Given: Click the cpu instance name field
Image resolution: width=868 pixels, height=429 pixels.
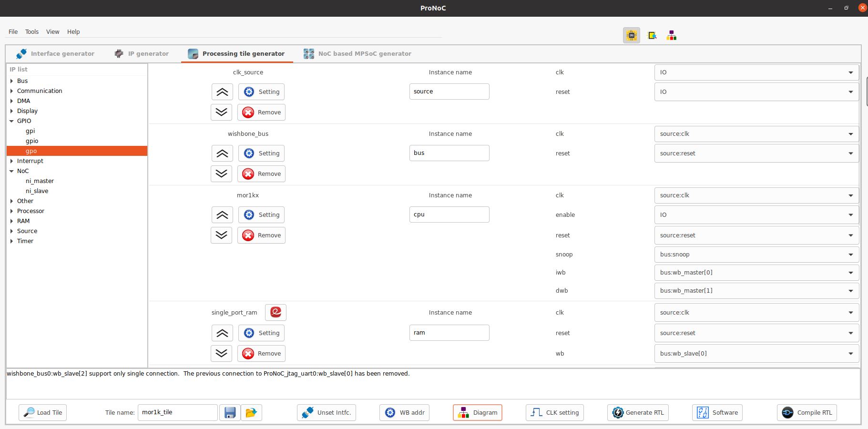Looking at the screenshot, I should 449,214.
